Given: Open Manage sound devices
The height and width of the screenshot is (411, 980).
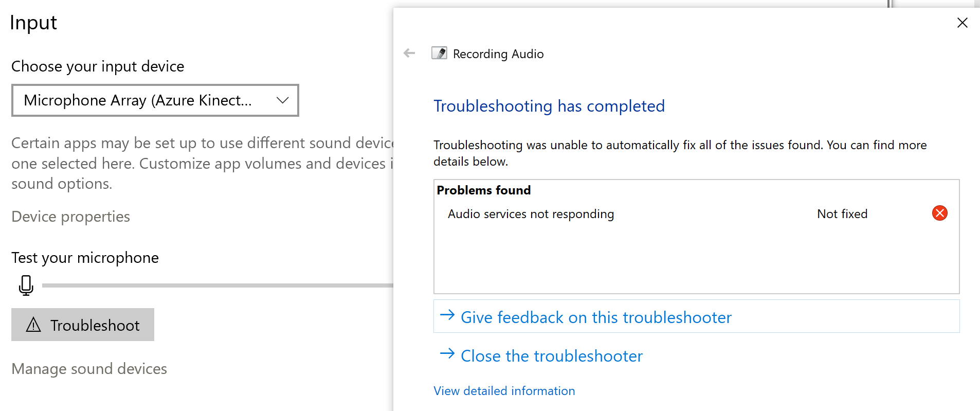Looking at the screenshot, I should 89,368.
